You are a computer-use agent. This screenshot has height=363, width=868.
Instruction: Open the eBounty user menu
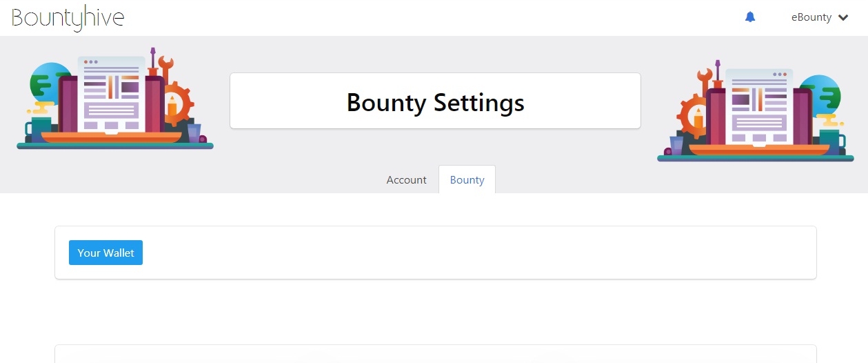point(820,17)
